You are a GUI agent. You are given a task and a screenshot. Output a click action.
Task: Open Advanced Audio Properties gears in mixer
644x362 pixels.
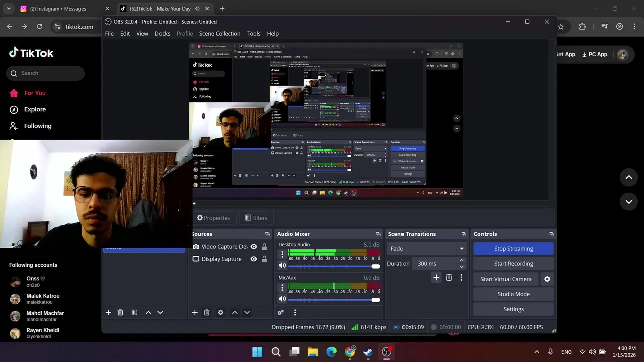click(x=281, y=312)
